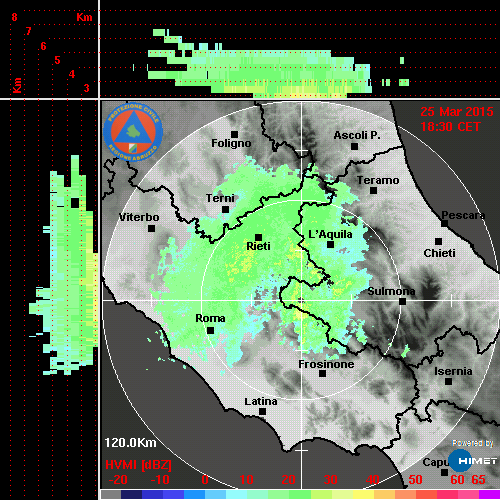The image size is (500, 500).
Task: Click the '60' dBZ scale value
Action: pyautogui.click(x=457, y=480)
